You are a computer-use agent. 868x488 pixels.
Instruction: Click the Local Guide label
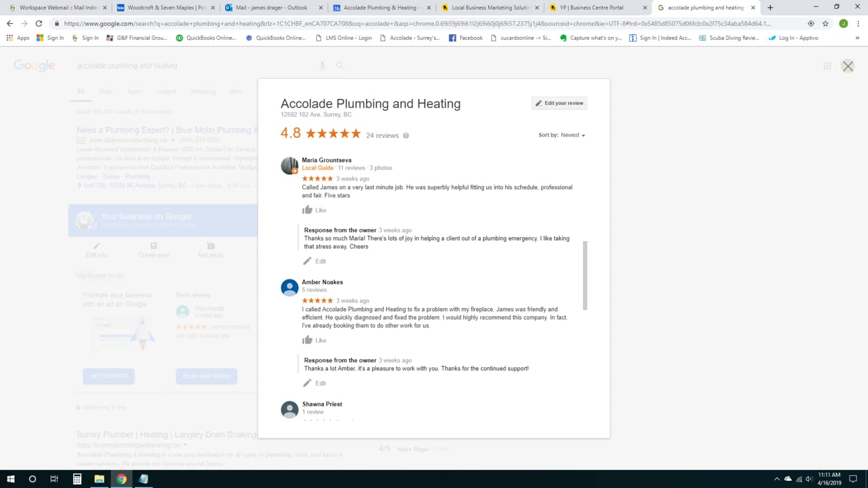click(317, 168)
